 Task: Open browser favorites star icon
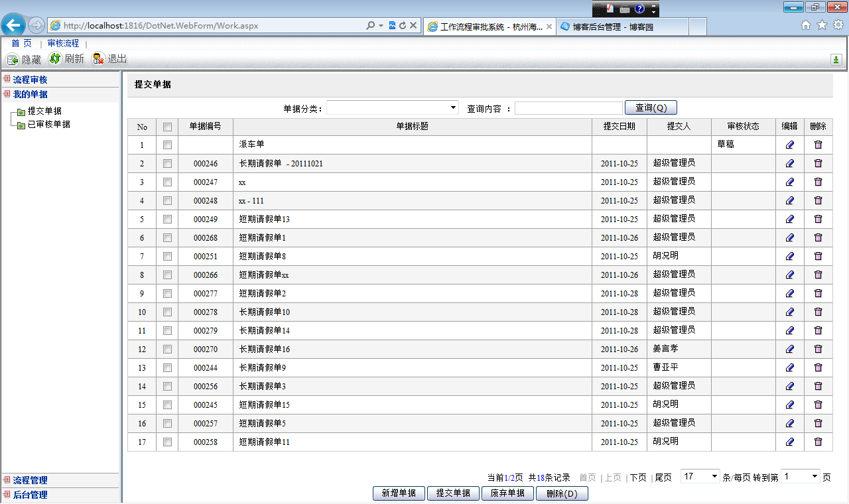pyautogui.click(x=822, y=25)
